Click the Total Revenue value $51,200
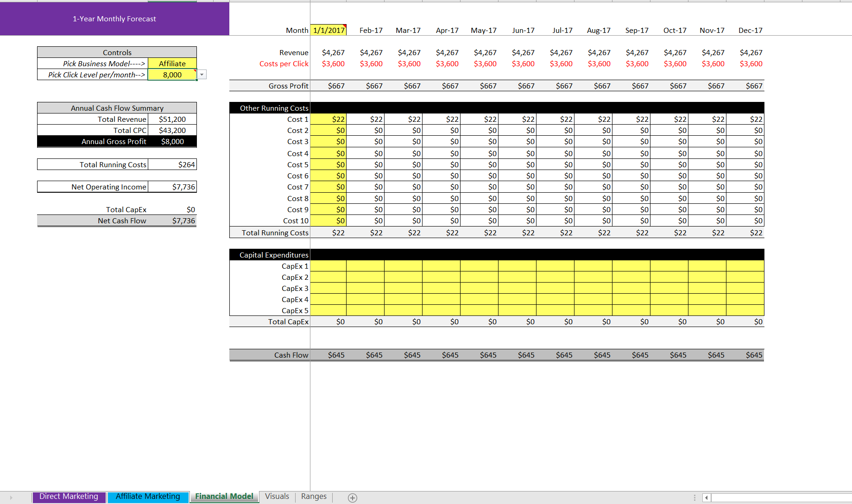The width and height of the screenshot is (852, 504). click(172, 119)
